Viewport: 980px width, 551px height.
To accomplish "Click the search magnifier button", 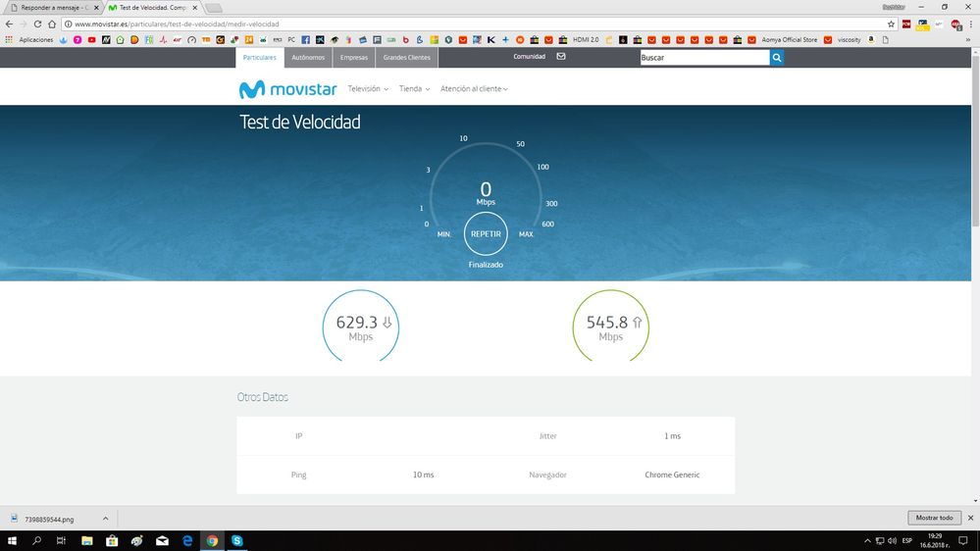I will coord(777,58).
